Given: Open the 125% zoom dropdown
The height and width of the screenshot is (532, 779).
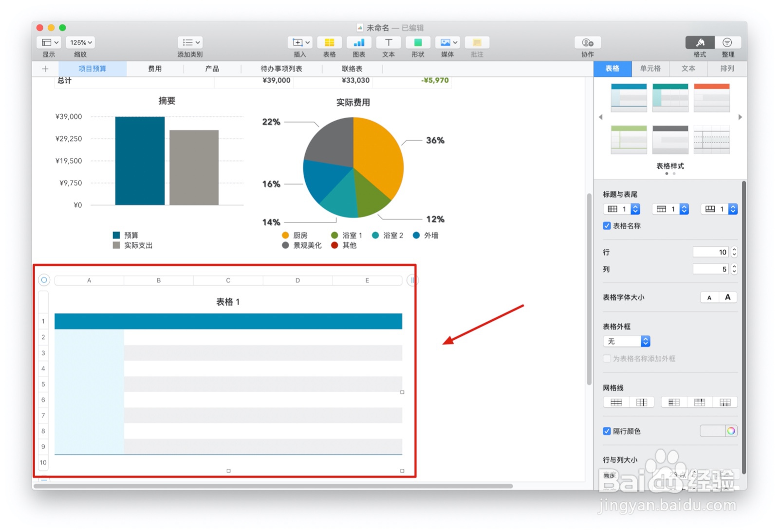Looking at the screenshot, I should coord(80,43).
